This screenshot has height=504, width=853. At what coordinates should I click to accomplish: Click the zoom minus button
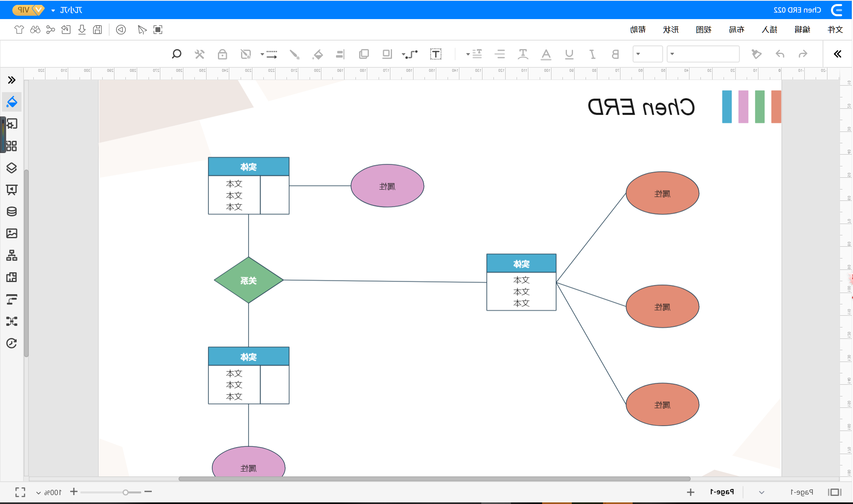pos(148,492)
